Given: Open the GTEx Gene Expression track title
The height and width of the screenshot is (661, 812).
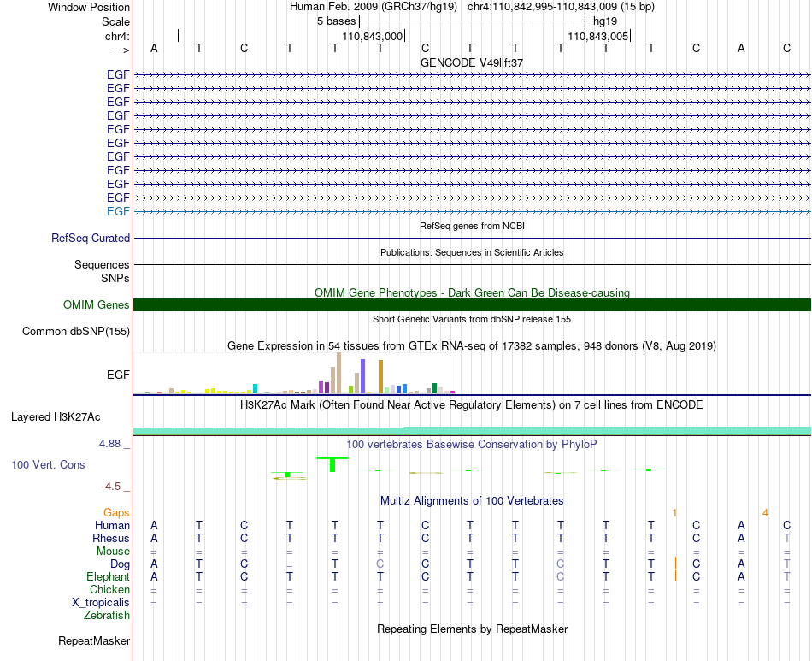Looking at the screenshot, I should [x=472, y=346].
